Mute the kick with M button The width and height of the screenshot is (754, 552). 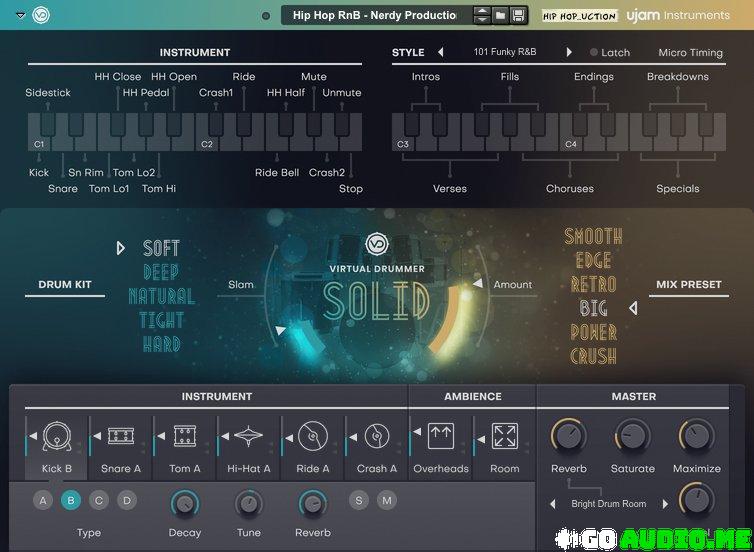[x=387, y=501]
